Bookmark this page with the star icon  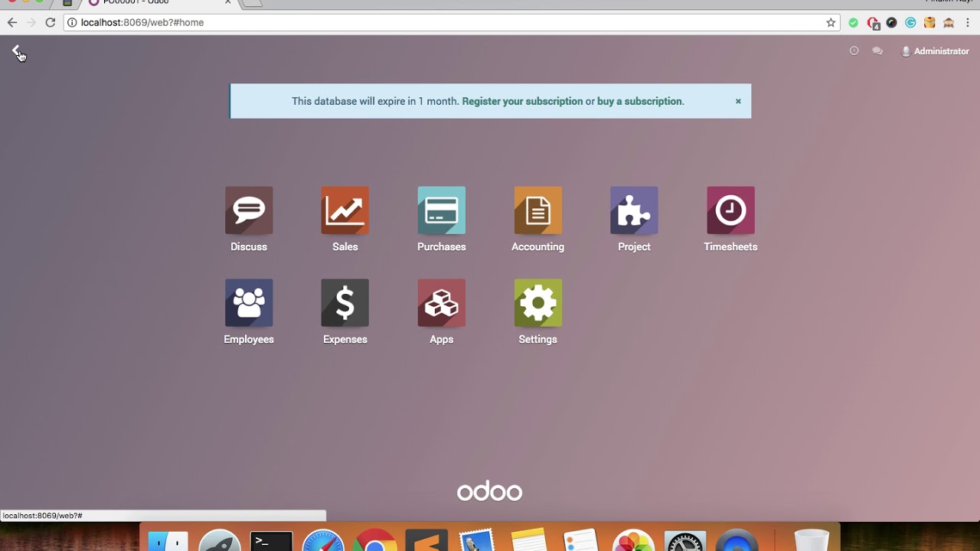831,22
